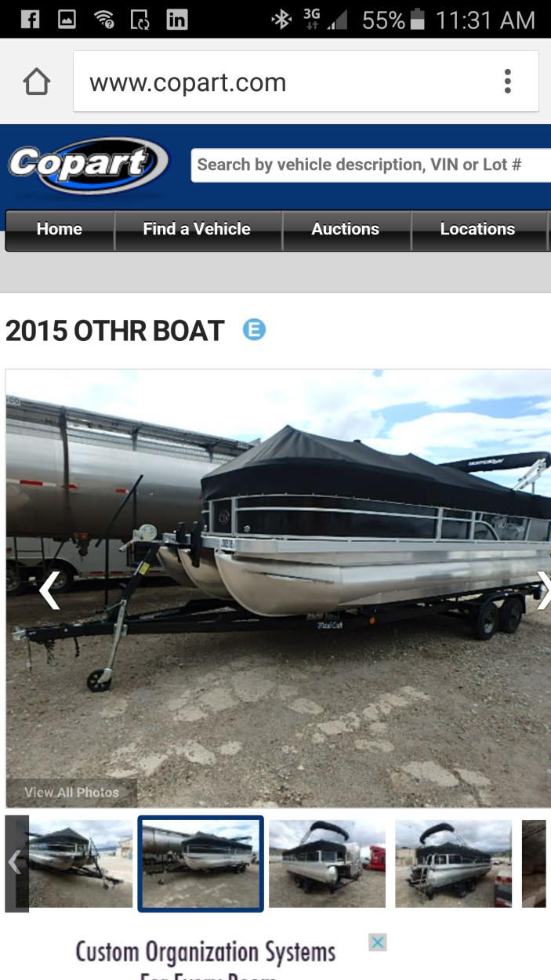Image resolution: width=551 pixels, height=980 pixels.
Task: Open the Locations menu
Action: pos(478,230)
